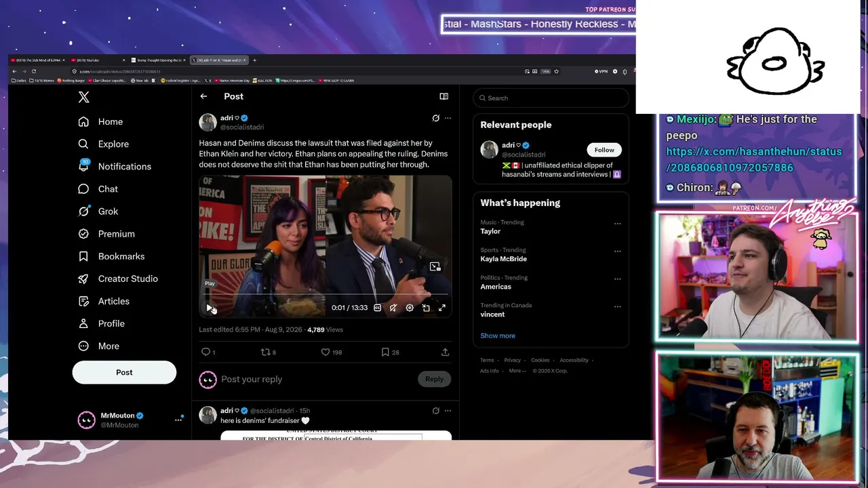Open the footer More dropdown

click(517, 371)
